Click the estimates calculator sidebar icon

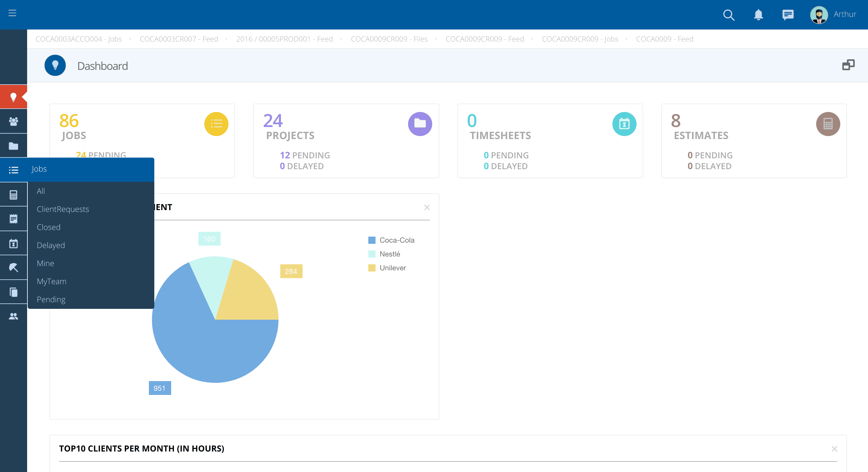[14, 194]
